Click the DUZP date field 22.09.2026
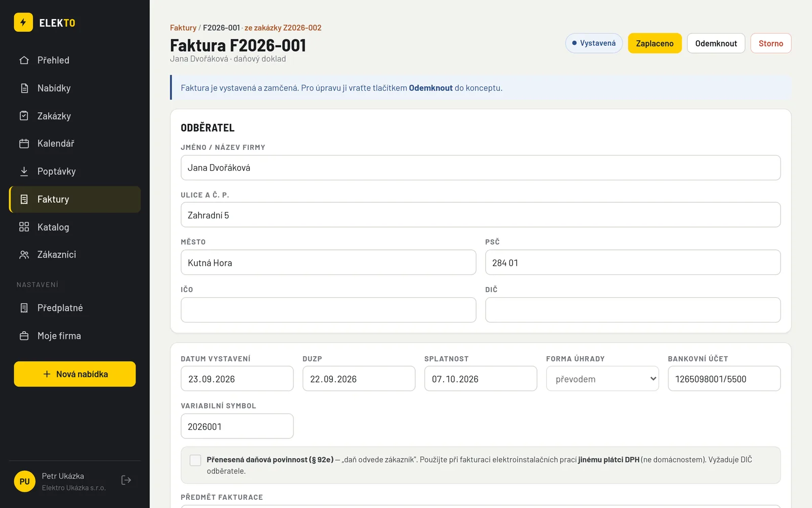Screen dimensions: 812x508 [x=359, y=378]
